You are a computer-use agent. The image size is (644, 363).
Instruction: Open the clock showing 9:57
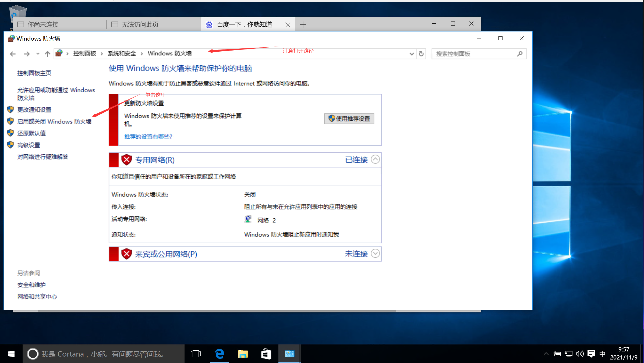point(624,353)
